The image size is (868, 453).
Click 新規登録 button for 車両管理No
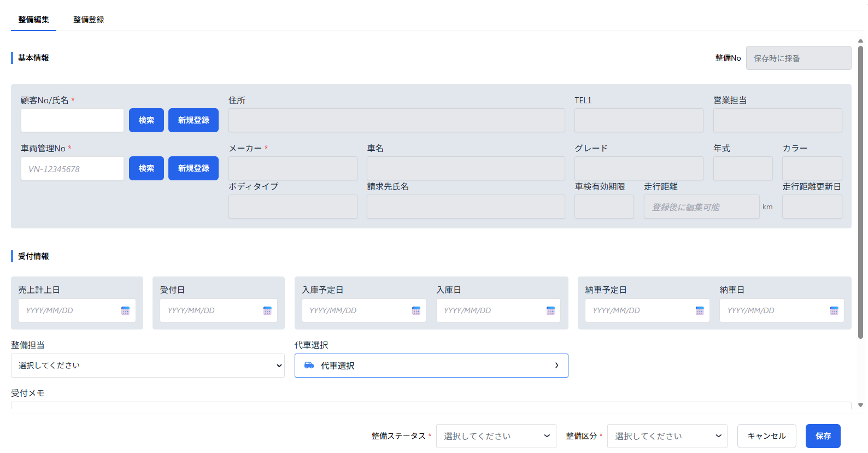193,168
